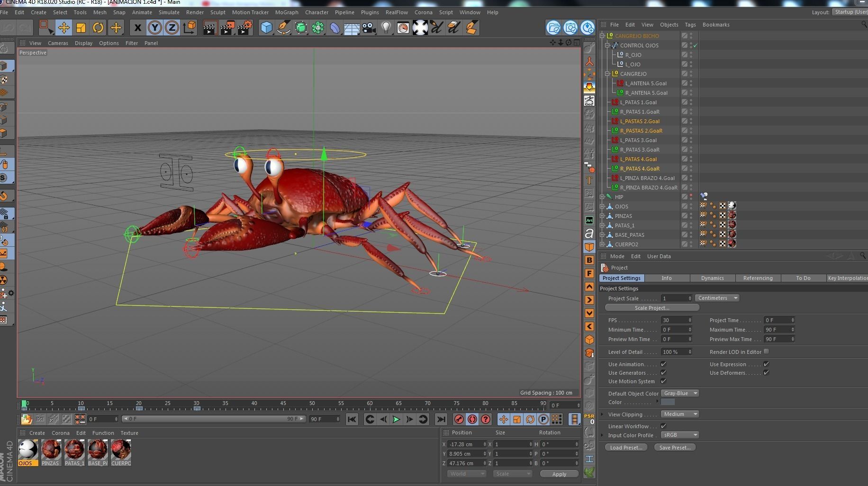This screenshot has width=868, height=486.
Task: Uncheck Use Expression checkbox
Action: point(766,364)
